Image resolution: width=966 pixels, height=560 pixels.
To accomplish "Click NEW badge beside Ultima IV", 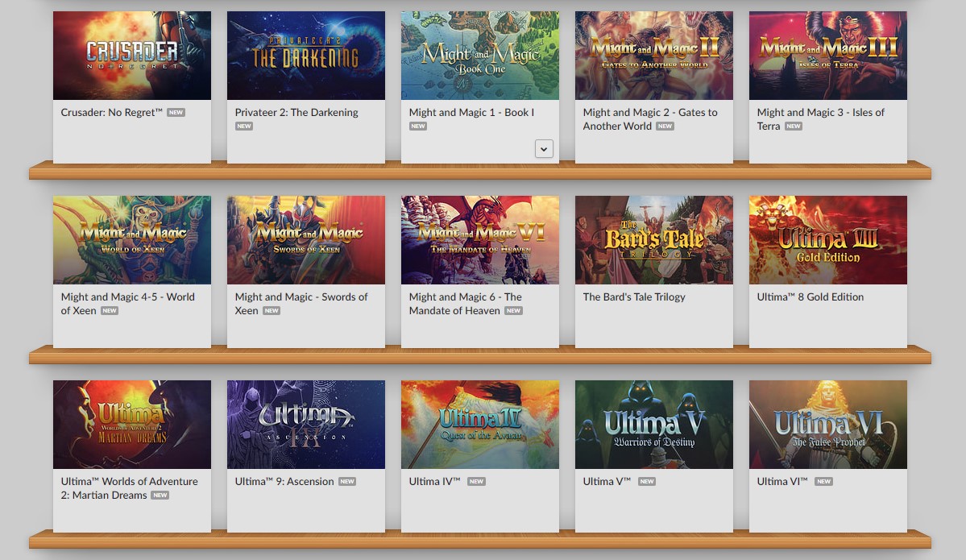I will (476, 481).
